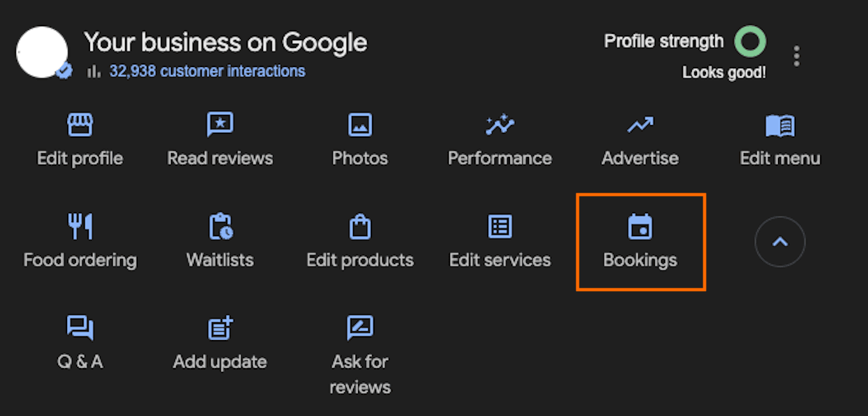Click the Add update post icon
This screenshot has height=416, width=868.
[220, 328]
